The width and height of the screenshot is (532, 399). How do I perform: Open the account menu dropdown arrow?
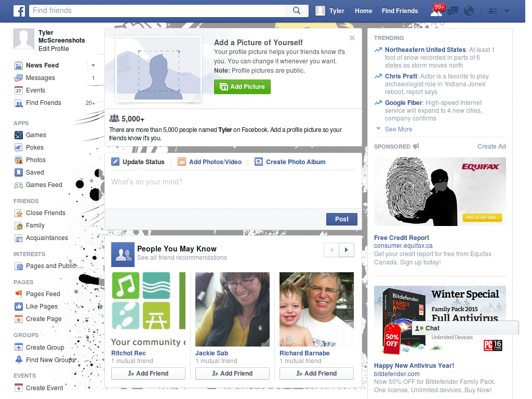pos(507,11)
